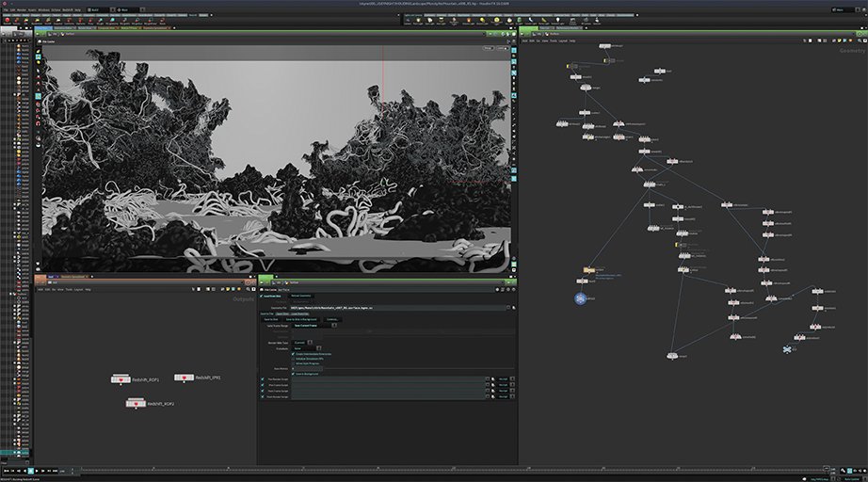Open the Main dropdown at top right
Image resolution: width=868 pixels, height=482 pixels.
point(847,9)
